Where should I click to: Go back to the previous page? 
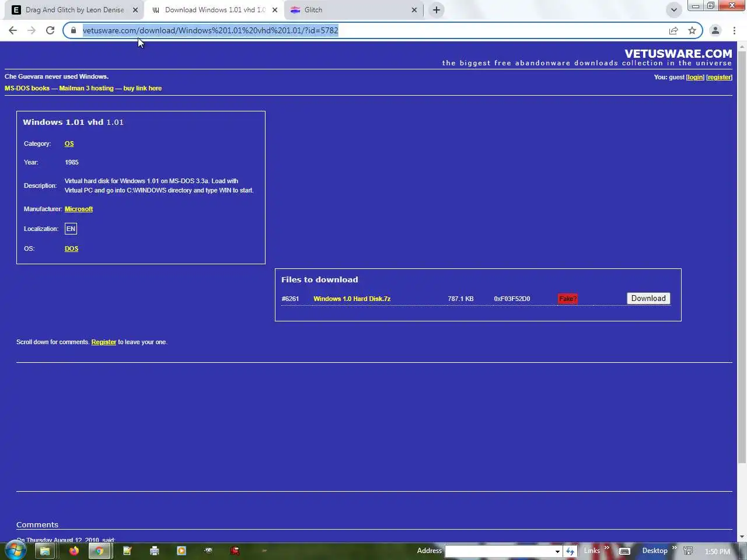(13, 30)
